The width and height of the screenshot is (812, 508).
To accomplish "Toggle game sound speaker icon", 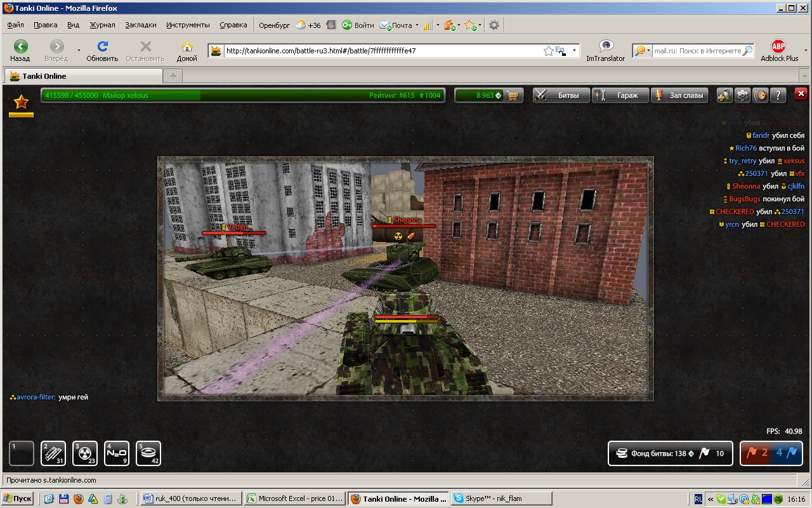I will (x=761, y=95).
